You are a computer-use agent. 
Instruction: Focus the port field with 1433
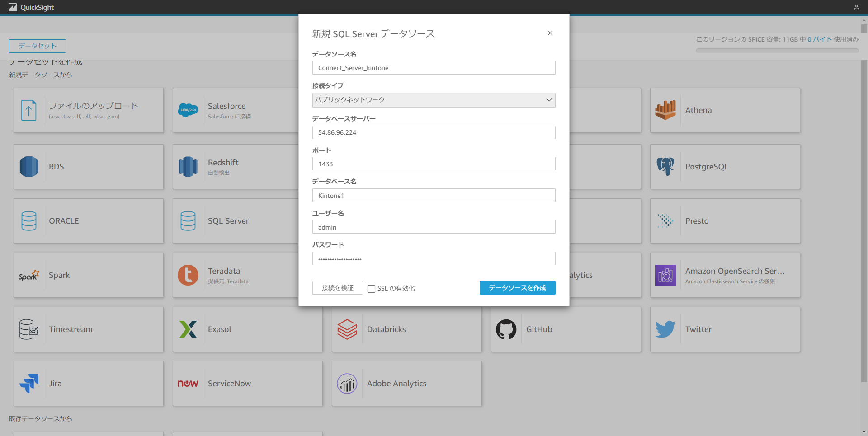click(x=434, y=164)
